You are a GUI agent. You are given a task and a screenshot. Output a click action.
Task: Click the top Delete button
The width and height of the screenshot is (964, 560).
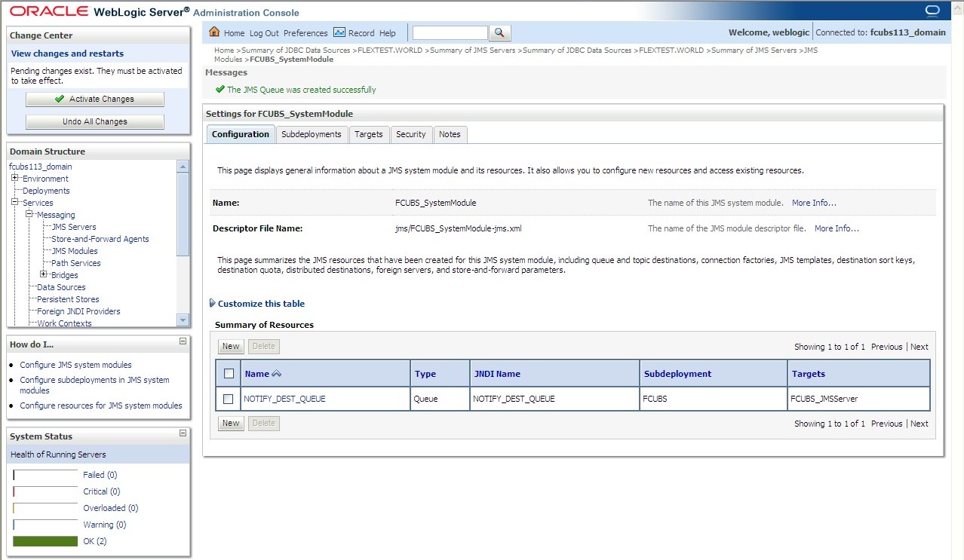click(264, 347)
